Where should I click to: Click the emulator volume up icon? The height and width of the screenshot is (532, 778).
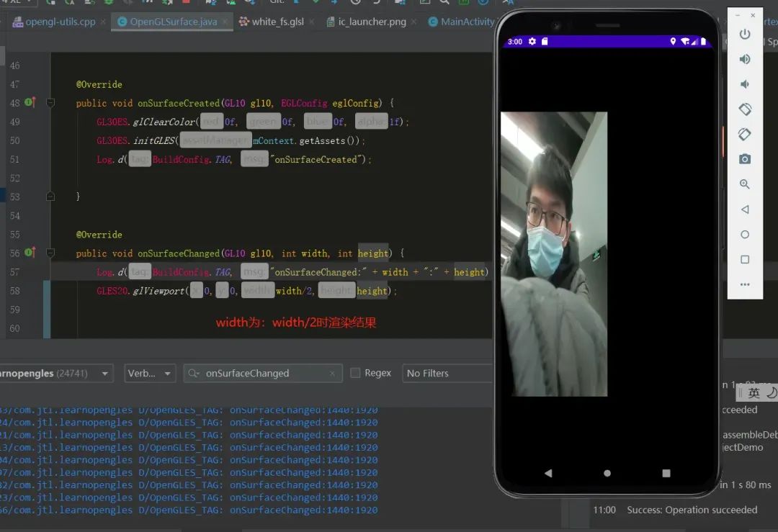(x=745, y=59)
